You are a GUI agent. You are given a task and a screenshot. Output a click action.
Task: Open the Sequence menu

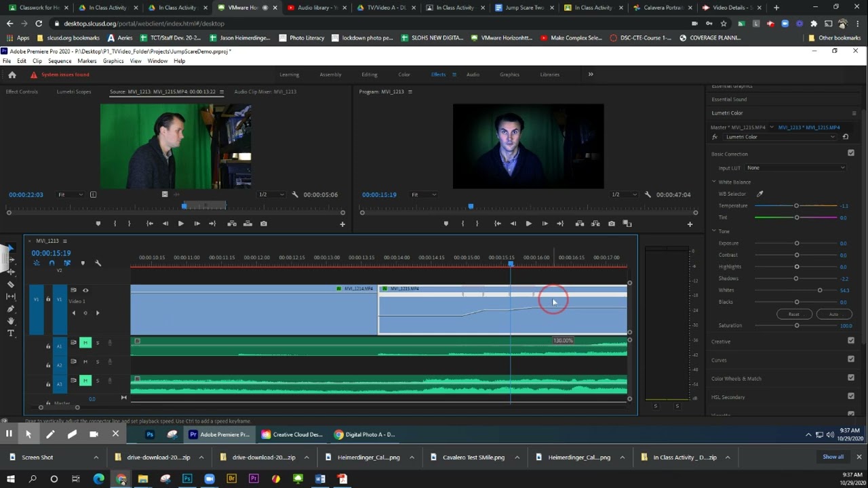(60, 61)
